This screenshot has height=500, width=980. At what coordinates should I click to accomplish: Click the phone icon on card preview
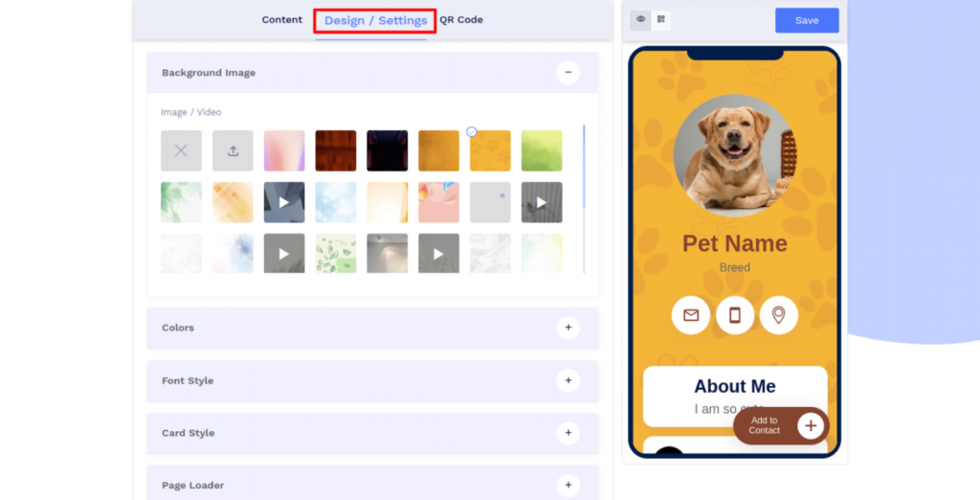(735, 315)
